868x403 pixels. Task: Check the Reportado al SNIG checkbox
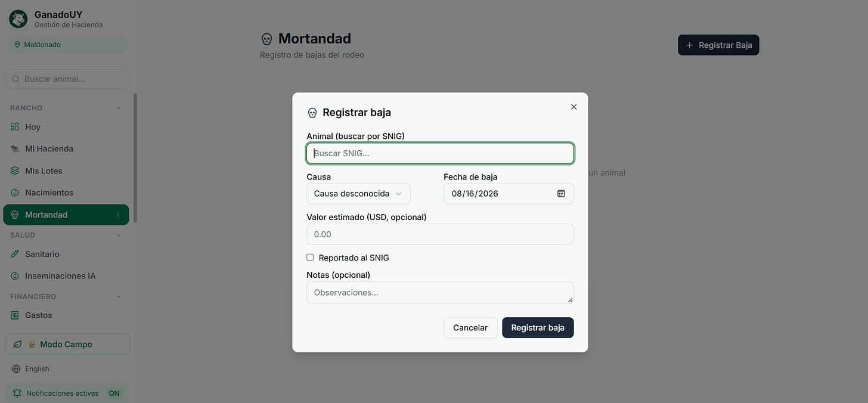310,258
